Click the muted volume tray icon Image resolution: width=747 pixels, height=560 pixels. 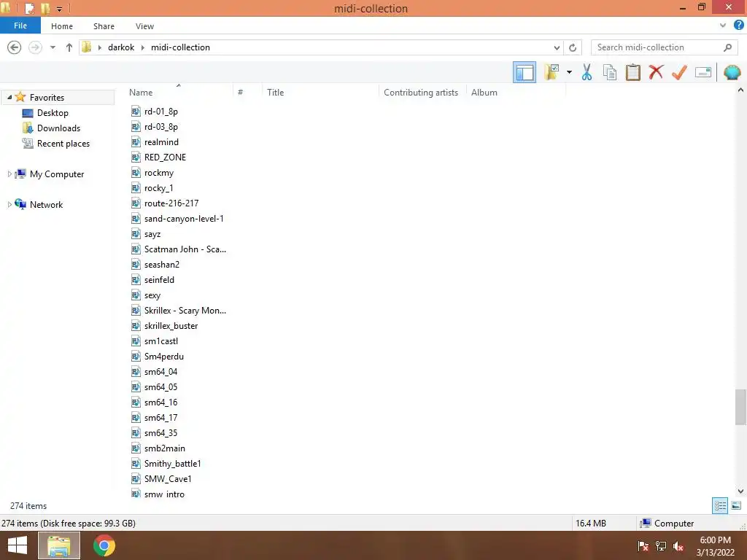coord(678,546)
